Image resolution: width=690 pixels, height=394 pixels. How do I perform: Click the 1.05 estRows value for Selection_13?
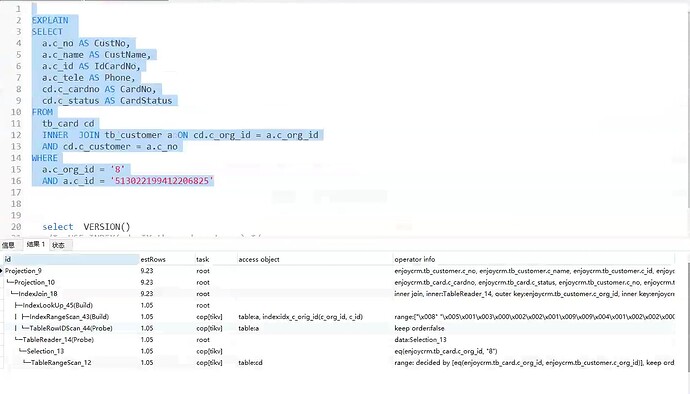click(x=147, y=351)
